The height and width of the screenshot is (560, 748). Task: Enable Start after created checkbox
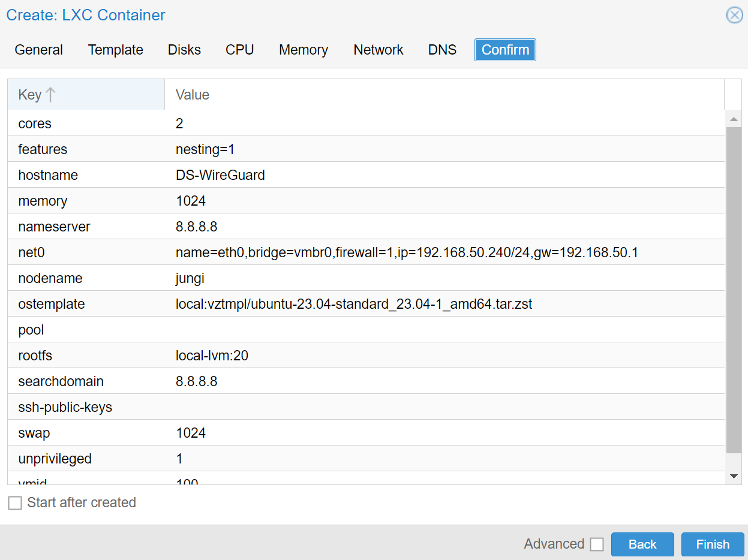click(x=15, y=503)
